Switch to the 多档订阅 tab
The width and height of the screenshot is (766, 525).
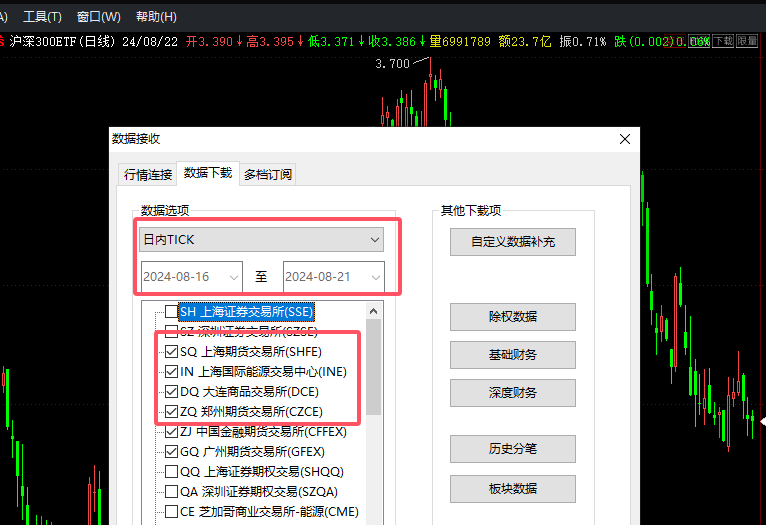(268, 174)
